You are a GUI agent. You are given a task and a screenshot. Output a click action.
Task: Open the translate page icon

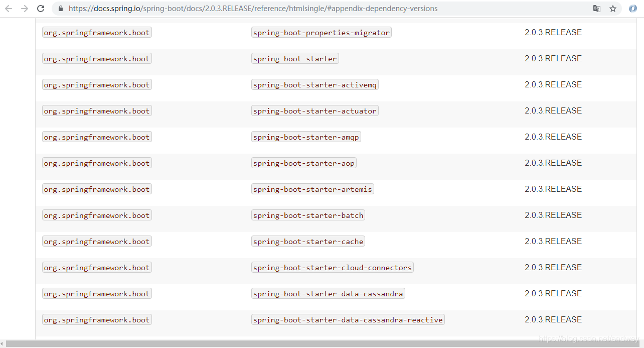pos(597,9)
